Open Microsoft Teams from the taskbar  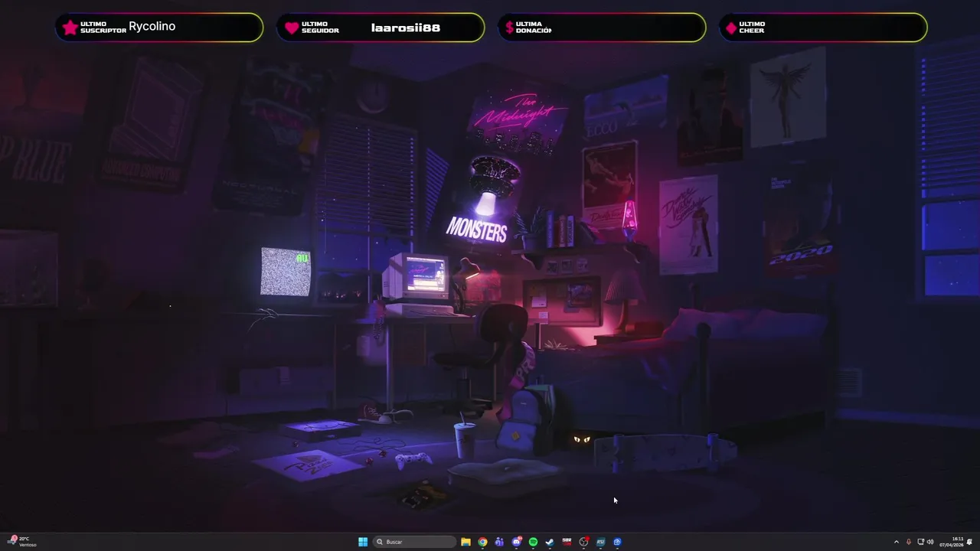coord(499,542)
